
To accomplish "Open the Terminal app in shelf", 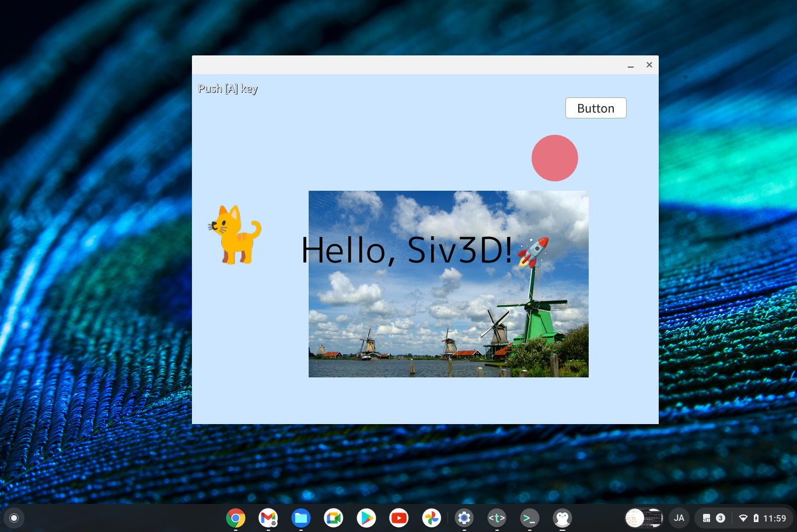I will pos(530,518).
